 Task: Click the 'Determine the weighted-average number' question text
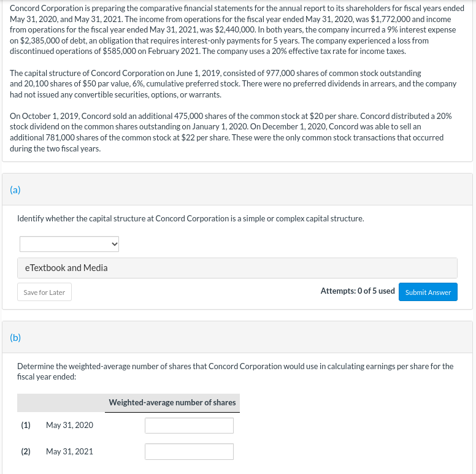pyautogui.click(x=236, y=372)
